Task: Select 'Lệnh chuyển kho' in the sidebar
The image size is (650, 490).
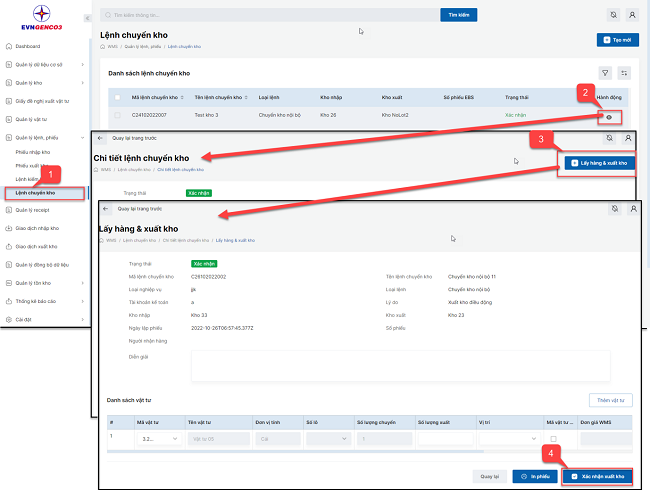Action: pyautogui.click(x=36, y=191)
